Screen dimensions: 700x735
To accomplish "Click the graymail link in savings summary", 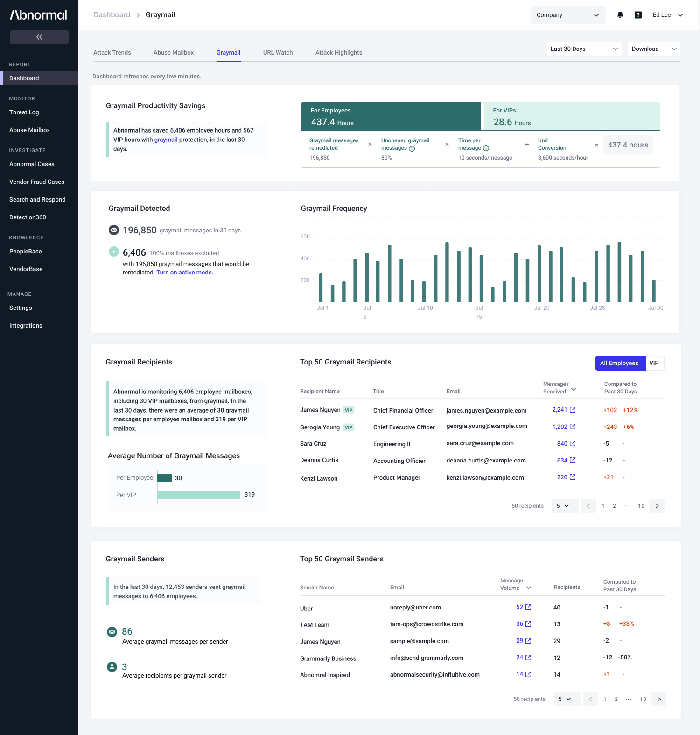I will tap(166, 140).
